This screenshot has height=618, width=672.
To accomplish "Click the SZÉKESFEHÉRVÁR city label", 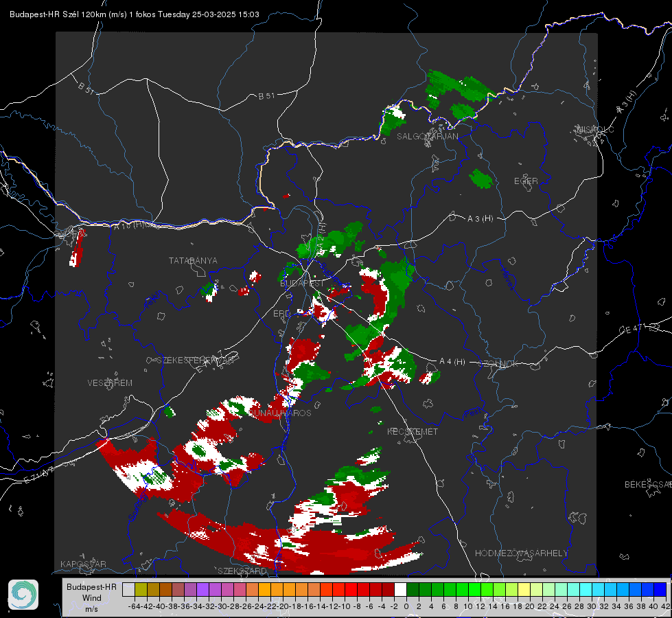I will (x=196, y=360).
